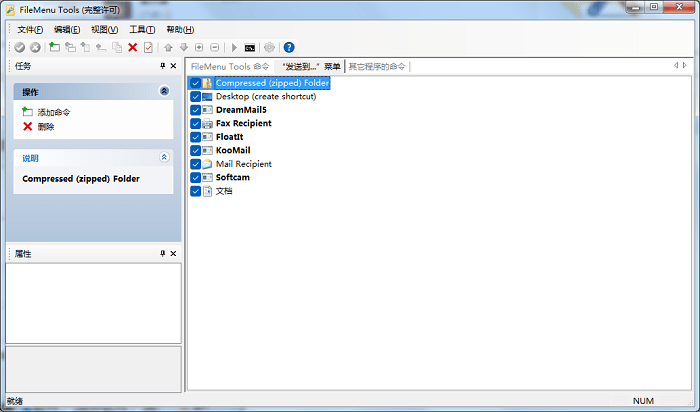700x412 pixels.
Task: Select the Mail Recipient list entry
Action: tap(244, 164)
